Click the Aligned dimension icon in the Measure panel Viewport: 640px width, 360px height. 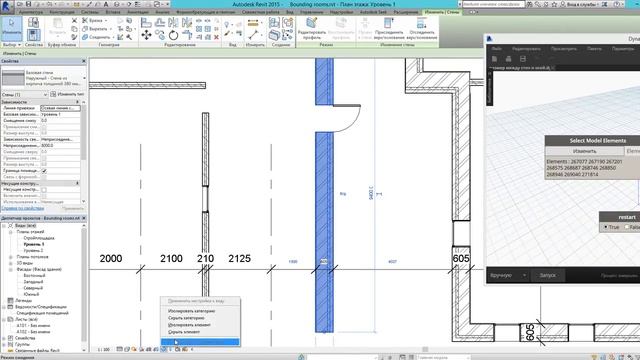pos(253,36)
